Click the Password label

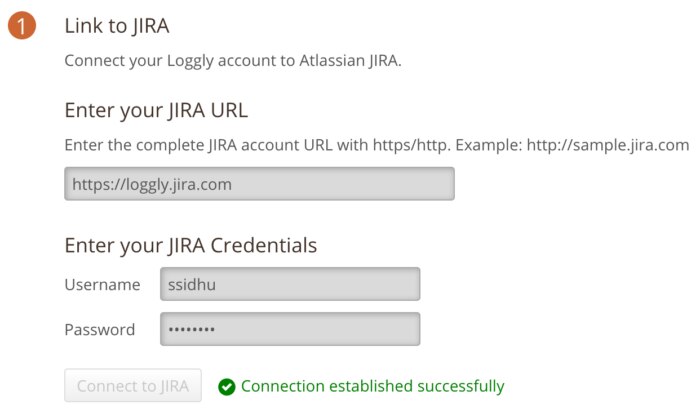pyautogui.click(x=99, y=330)
